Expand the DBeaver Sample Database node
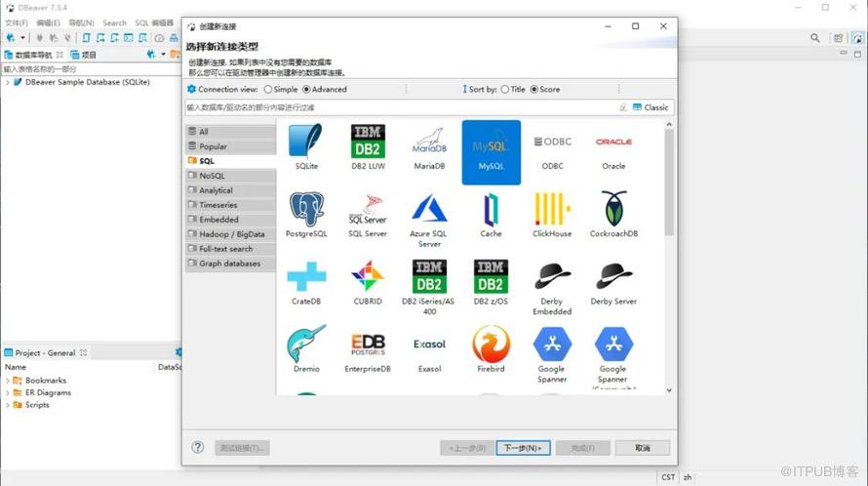This screenshot has width=868, height=486. [x=7, y=82]
